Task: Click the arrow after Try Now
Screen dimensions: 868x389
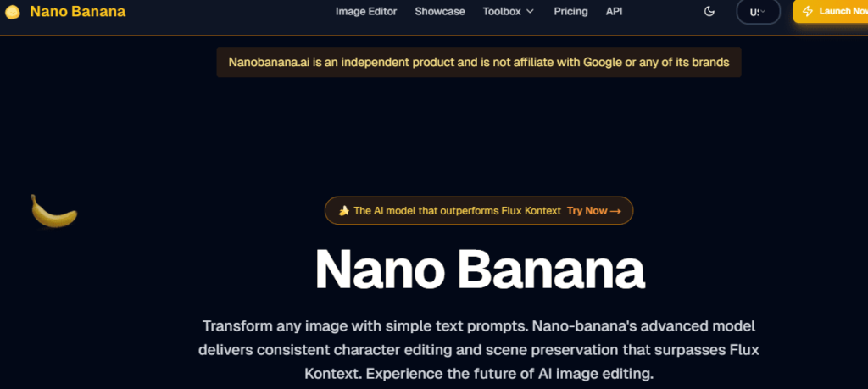Action: pos(616,211)
